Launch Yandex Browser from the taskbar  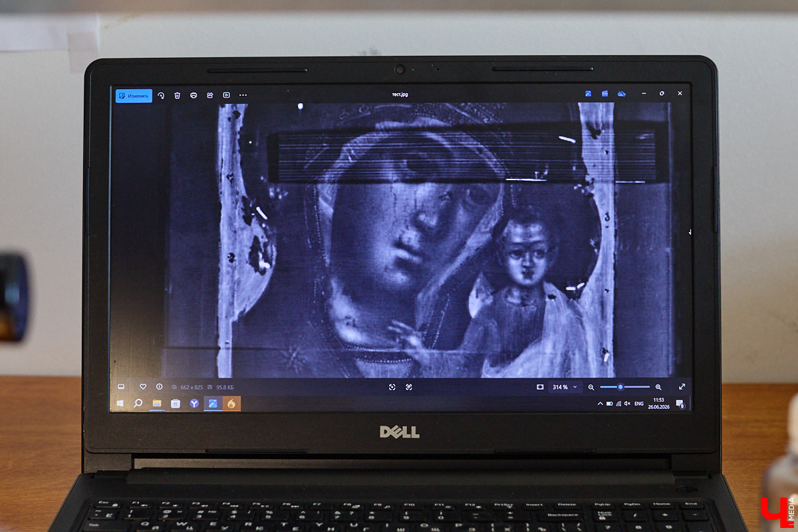point(194,403)
